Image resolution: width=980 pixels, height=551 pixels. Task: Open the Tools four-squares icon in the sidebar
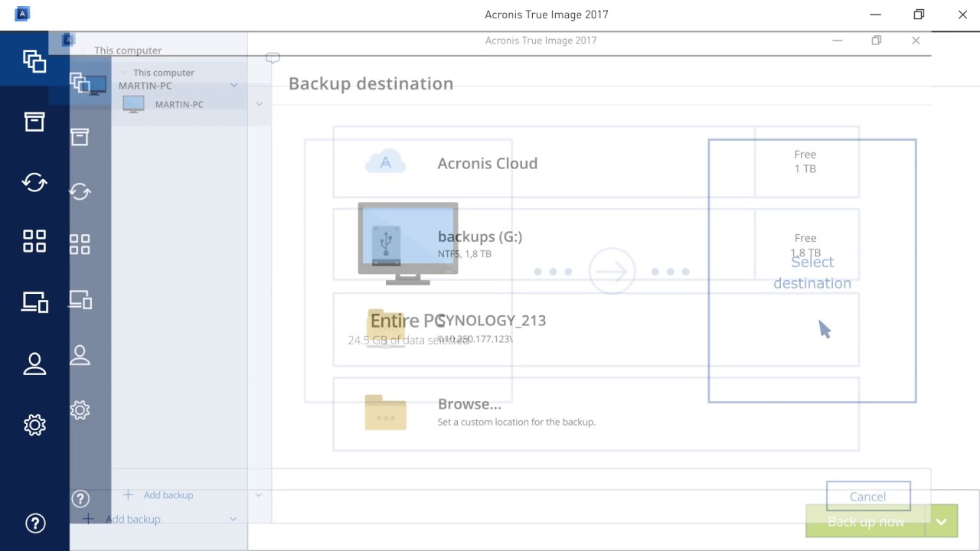point(34,241)
